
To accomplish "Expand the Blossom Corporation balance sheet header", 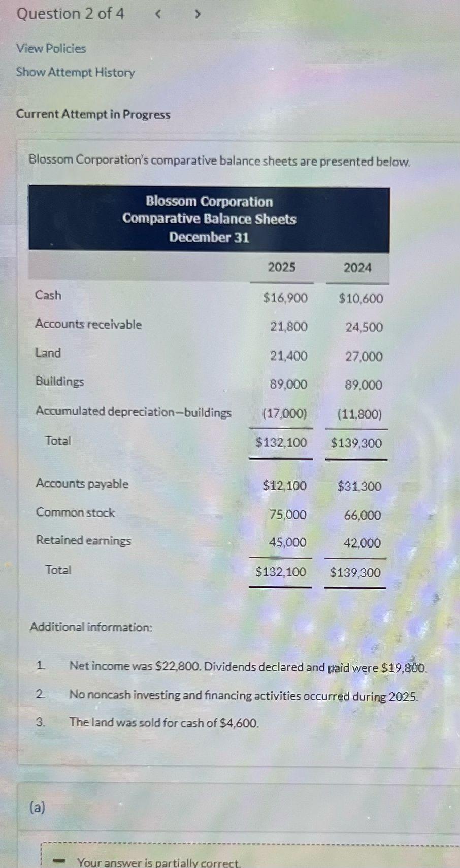I will tap(209, 218).
